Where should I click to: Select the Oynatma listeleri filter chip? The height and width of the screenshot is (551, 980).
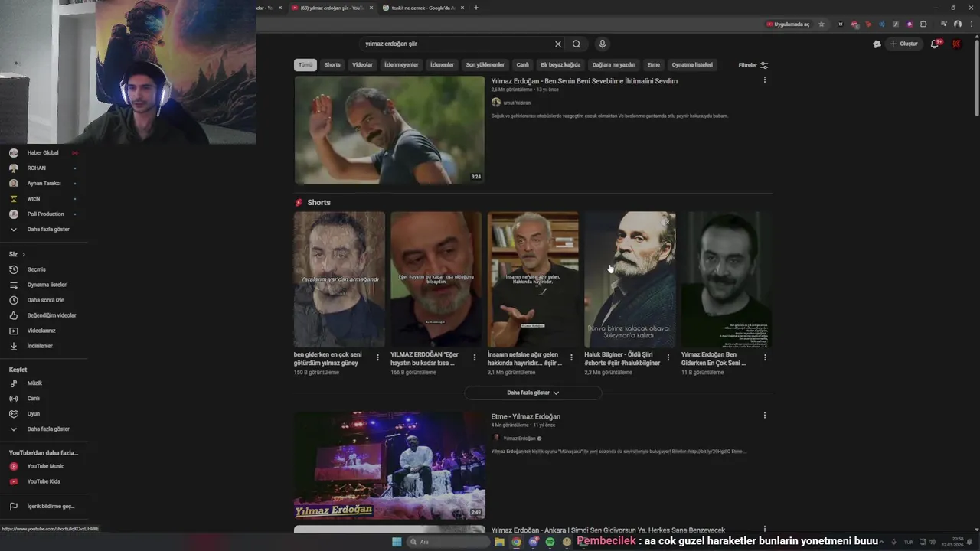coord(692,65)
